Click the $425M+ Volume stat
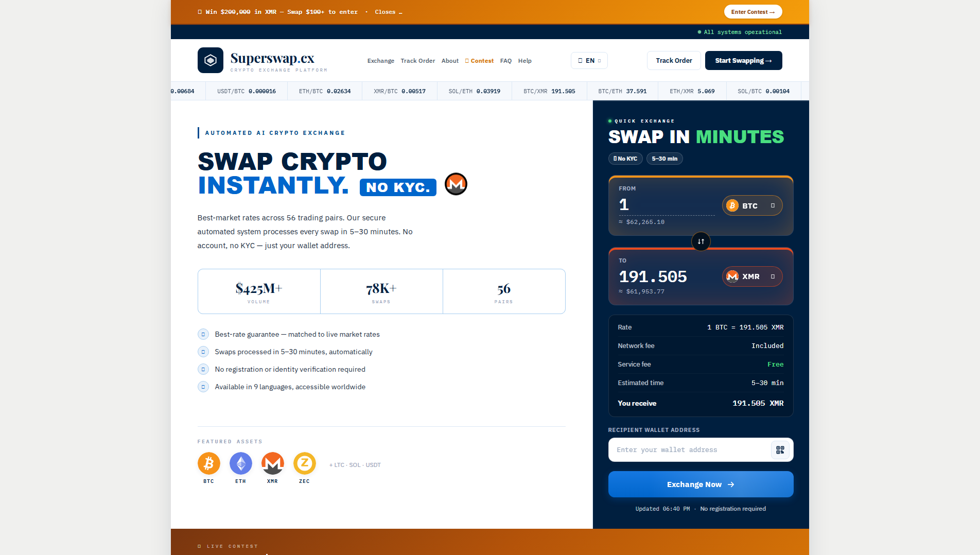Image resolution: width=980 pixels, height=555 pixels. tap(259, 291)
